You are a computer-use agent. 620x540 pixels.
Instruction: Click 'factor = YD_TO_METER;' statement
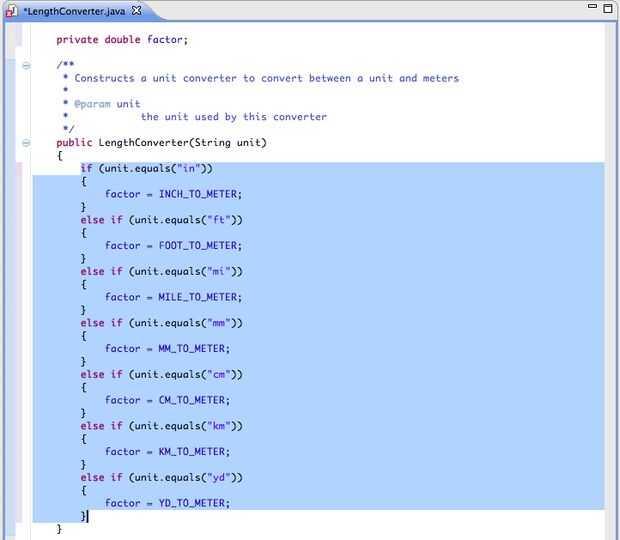(x=167, y=503)
